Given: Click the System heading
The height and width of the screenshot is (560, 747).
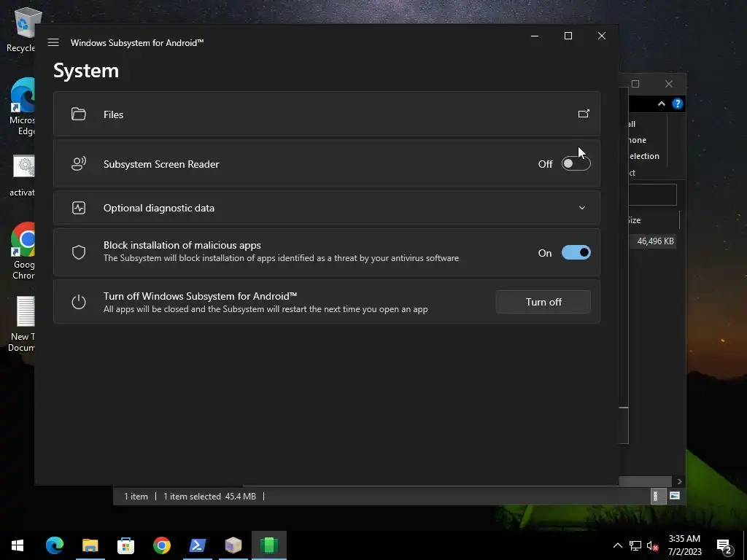Looking at the screenshot, I should tap(86, 71).
